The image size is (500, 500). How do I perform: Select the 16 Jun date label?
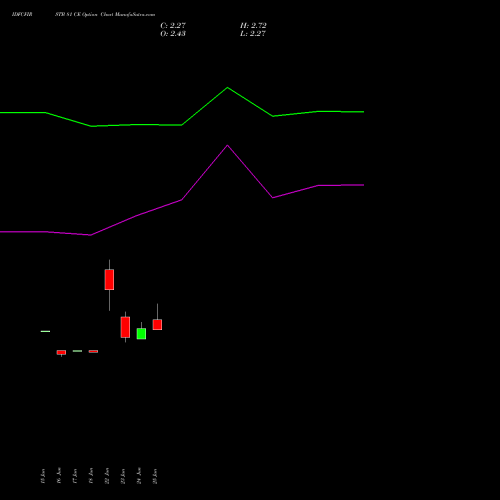59,476
